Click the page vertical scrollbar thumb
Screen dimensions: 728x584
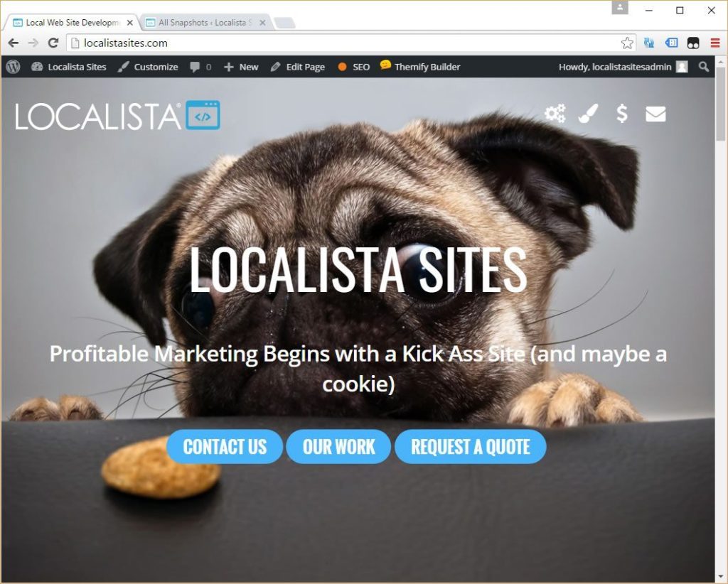click(x=721, y=103)
